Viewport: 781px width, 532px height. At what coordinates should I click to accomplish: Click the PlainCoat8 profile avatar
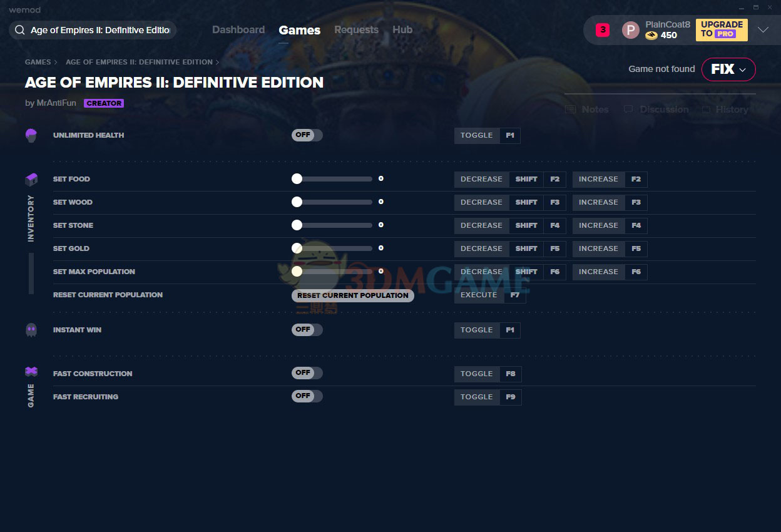point(630,30)
